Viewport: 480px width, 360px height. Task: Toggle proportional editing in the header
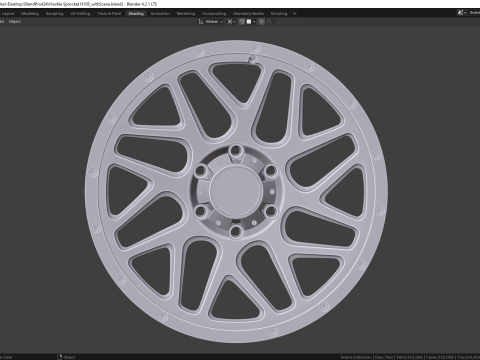point(262,22)
